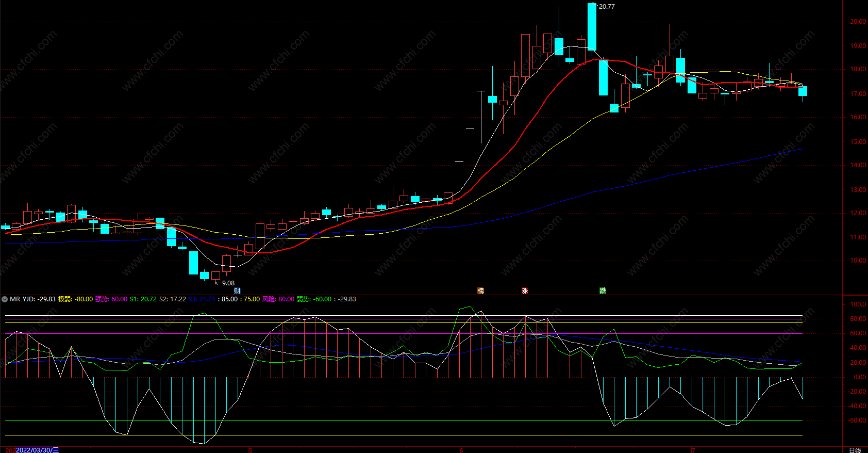Click the 风险 80.00 indicator value
The width and height of the screenshot is (868, 453).
coord(278,299)
